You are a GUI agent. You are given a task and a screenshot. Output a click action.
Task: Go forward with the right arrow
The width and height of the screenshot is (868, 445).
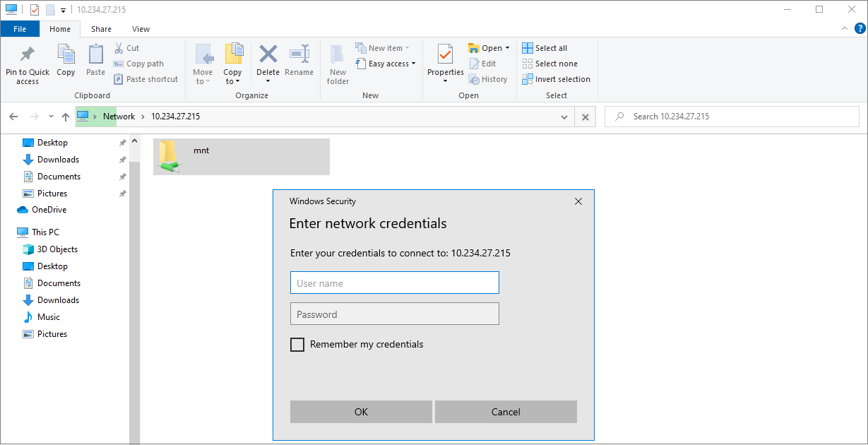[x=34, y=117]
